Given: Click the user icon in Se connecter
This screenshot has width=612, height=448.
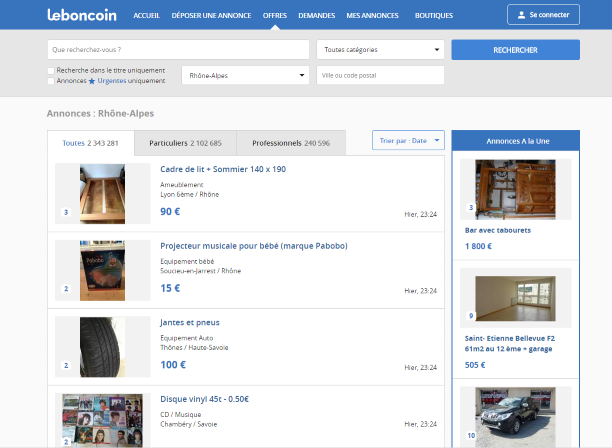Looking at the screenshot, I should click(521, 16).
